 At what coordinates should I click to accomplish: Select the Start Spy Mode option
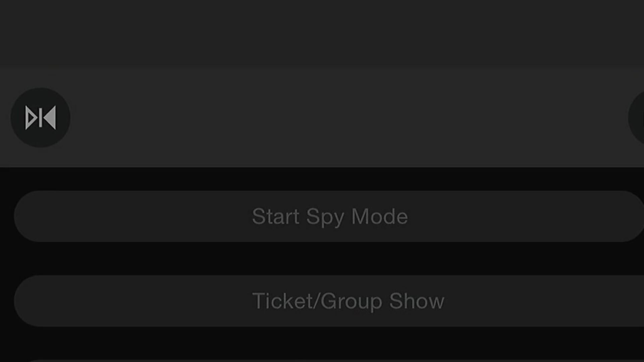329,216
